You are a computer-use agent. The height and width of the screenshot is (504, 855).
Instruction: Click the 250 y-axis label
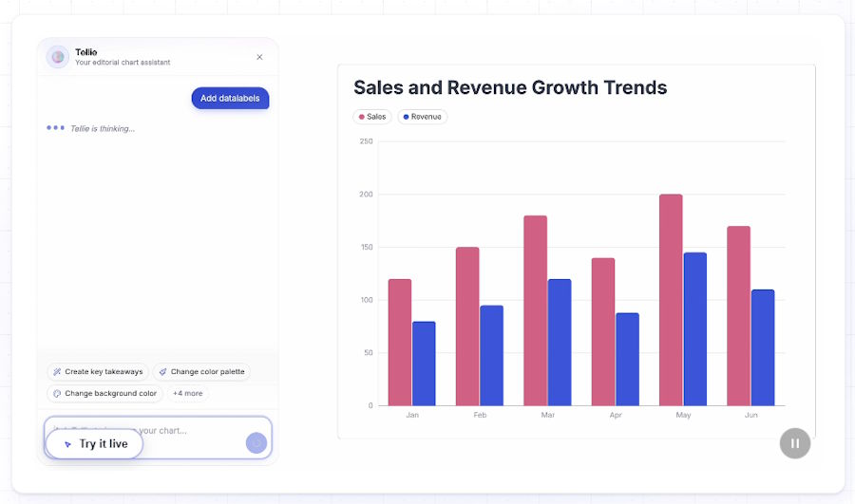[366, 141]
